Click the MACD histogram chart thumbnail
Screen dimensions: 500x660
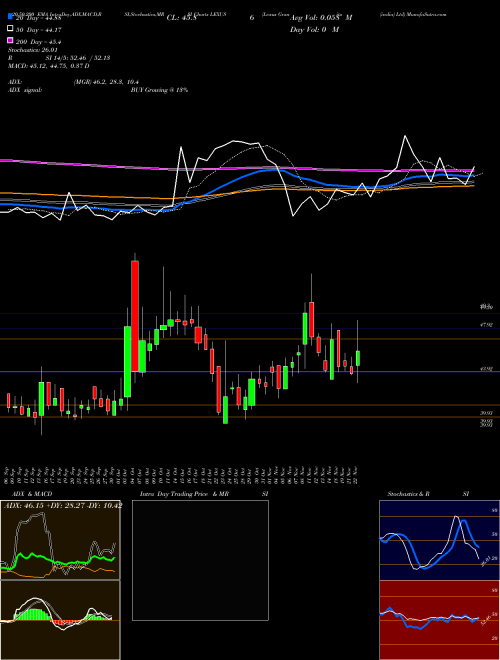60,620
